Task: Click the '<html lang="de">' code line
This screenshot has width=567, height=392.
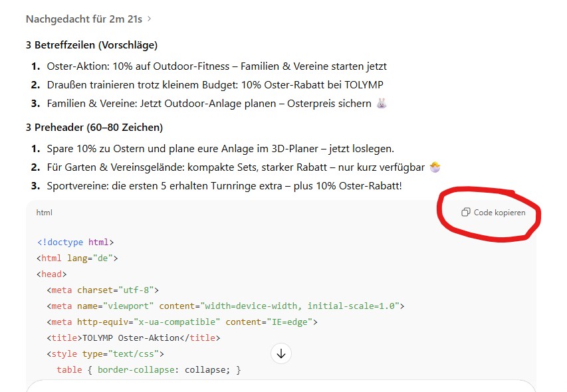Action: (77, 258)
